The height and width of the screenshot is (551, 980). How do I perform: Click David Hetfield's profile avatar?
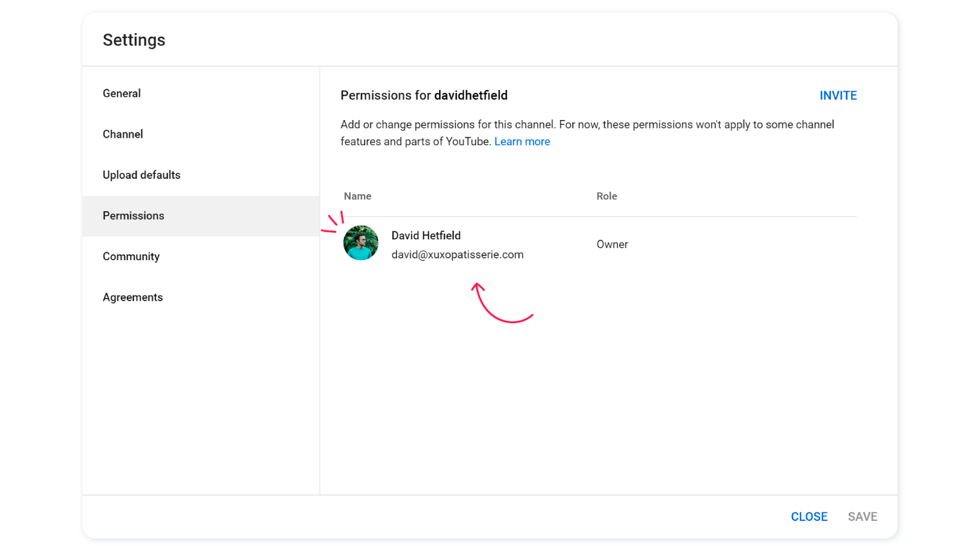pos(361,243)
